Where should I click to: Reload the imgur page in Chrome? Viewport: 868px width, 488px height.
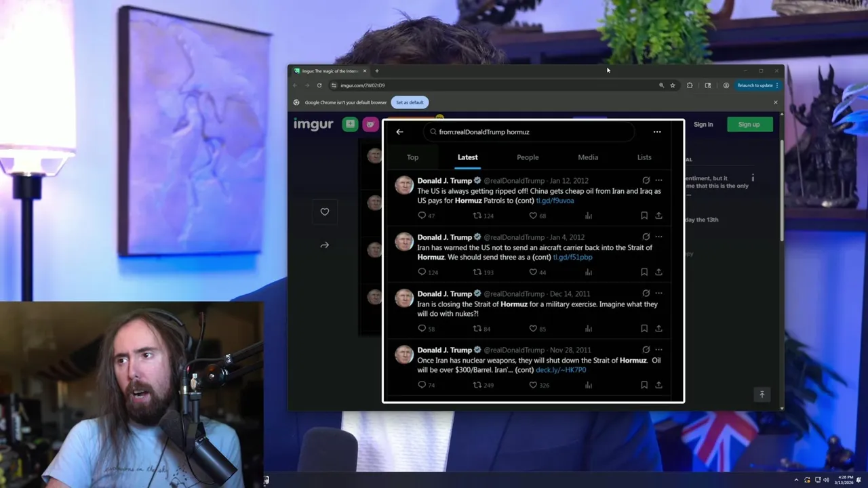pos(319,85)
